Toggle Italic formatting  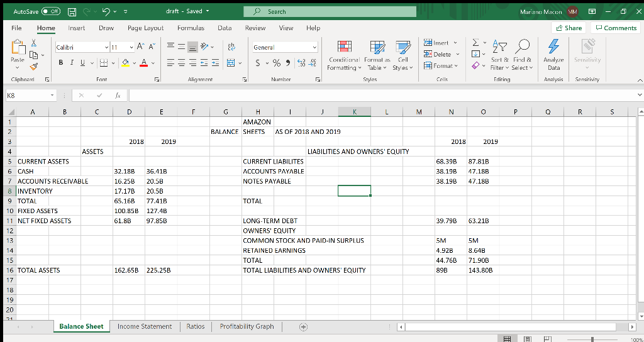click(72, 63)
